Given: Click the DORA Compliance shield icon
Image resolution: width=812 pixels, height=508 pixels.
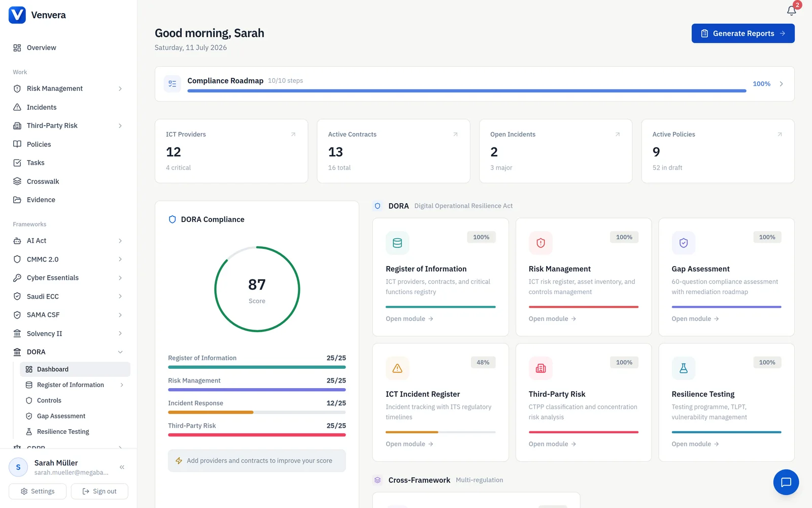Looking at the screenshot, I should [x=172, y=219].
